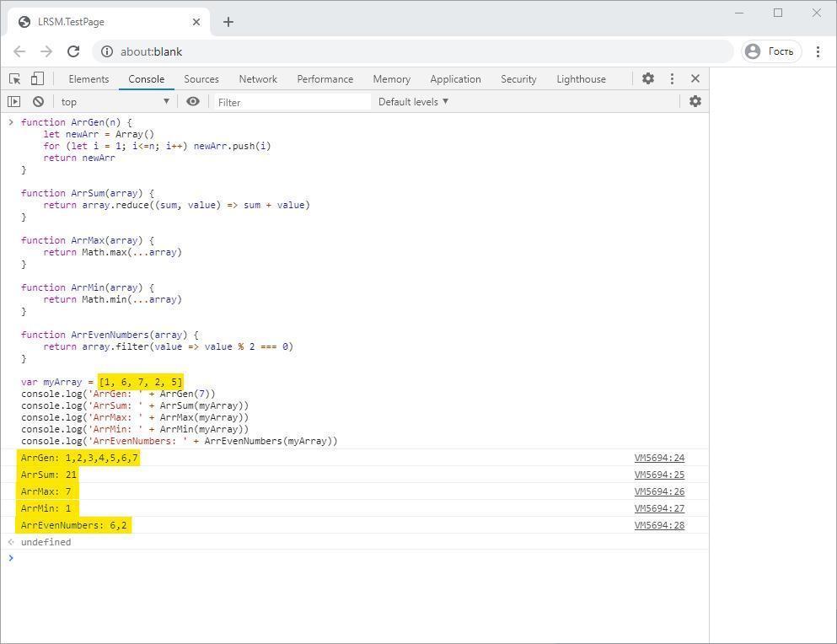Switch to the Network tab

click(258, 78)
